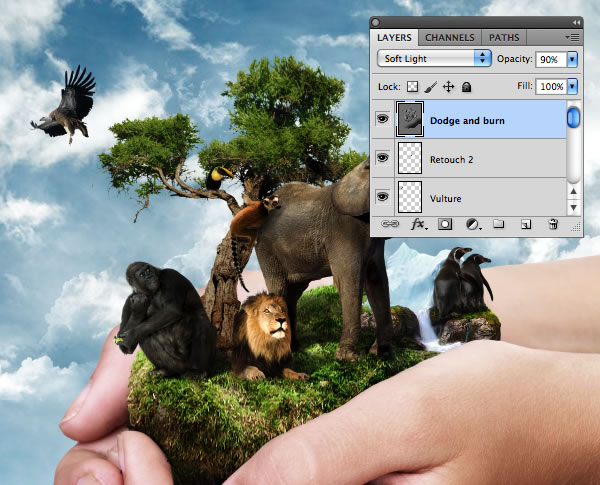
Task: Open the Soft Light blend mode dropdown
Action: (x=434, y=59)
